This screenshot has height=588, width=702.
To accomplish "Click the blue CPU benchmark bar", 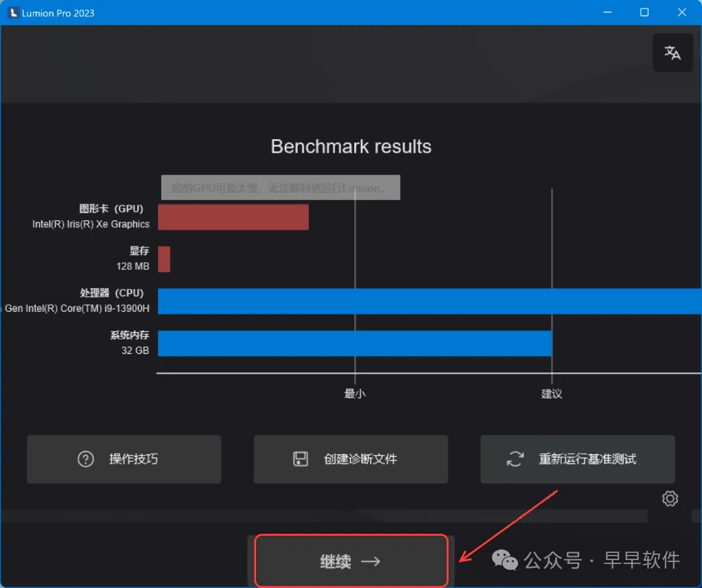I will [x=430, y=301].
